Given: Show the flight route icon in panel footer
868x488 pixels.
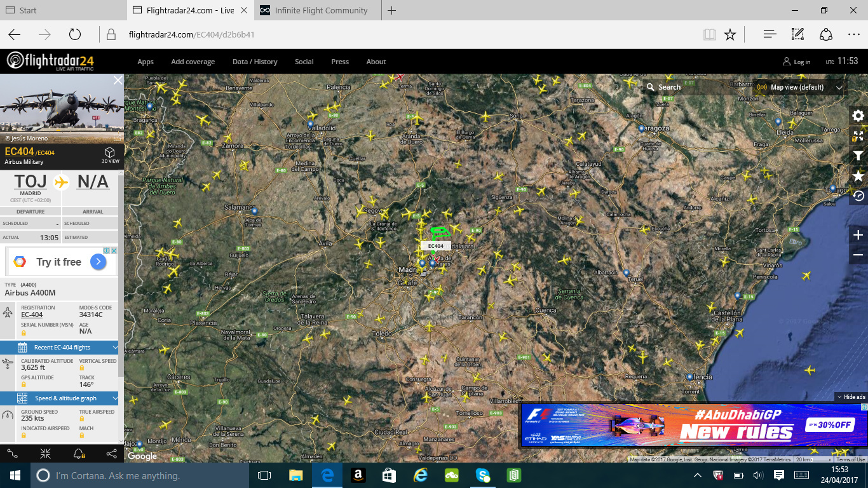Looking at the screenshot, I should pos(13,453).
